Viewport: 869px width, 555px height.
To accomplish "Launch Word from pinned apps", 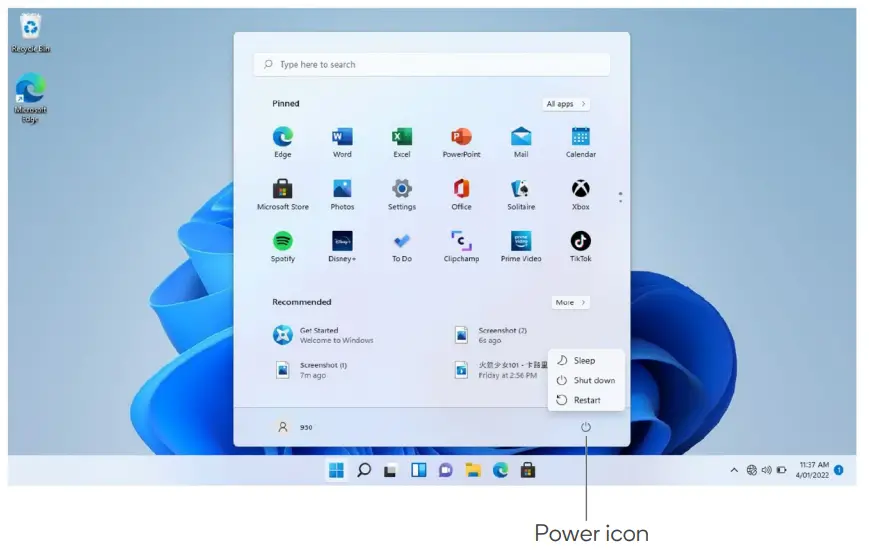I will (x=342, y=142).
